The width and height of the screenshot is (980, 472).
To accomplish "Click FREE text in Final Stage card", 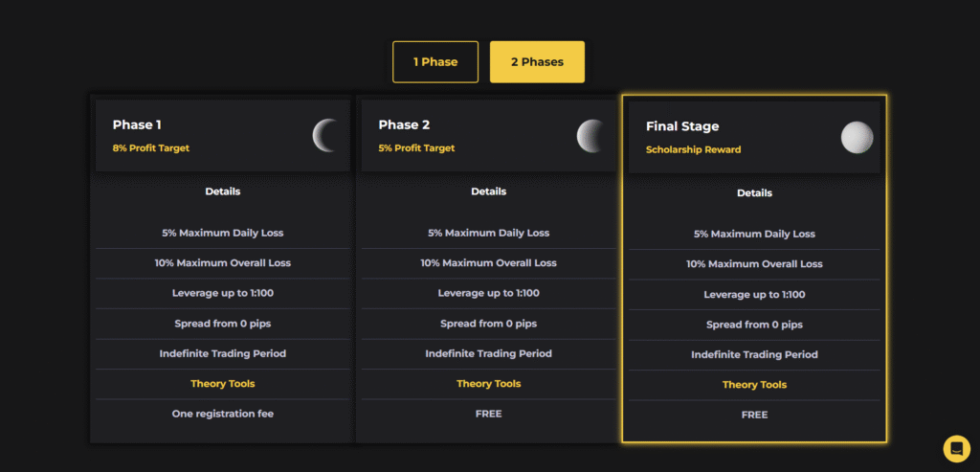I will [x=754, y=416].
